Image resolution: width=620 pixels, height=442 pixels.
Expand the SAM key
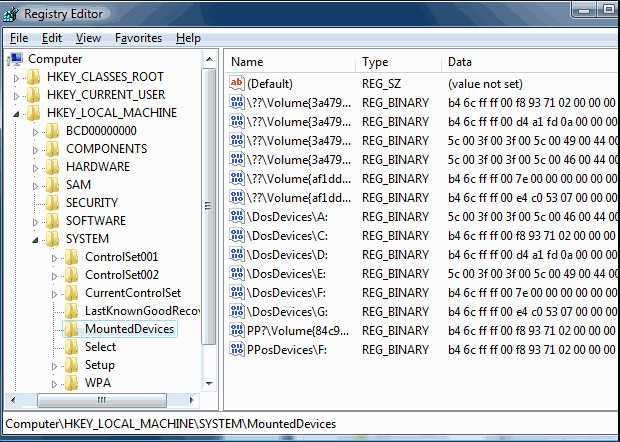[35, 186]
